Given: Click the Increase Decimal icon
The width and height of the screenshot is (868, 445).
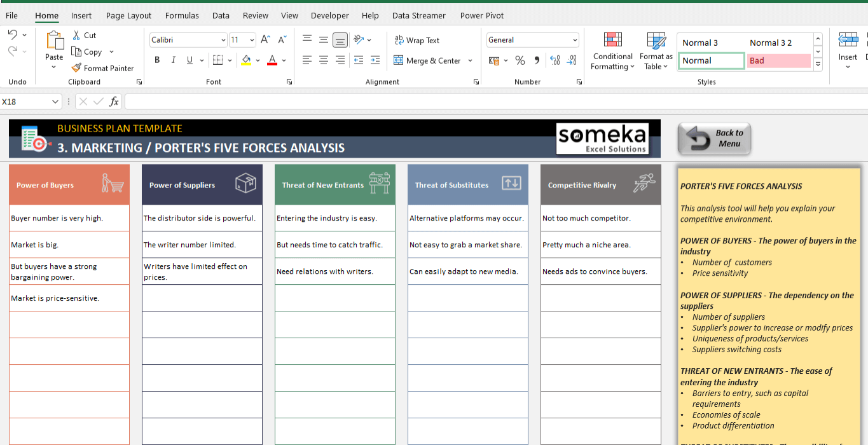Looking at the screenshot, I should [x=554, y=60].
